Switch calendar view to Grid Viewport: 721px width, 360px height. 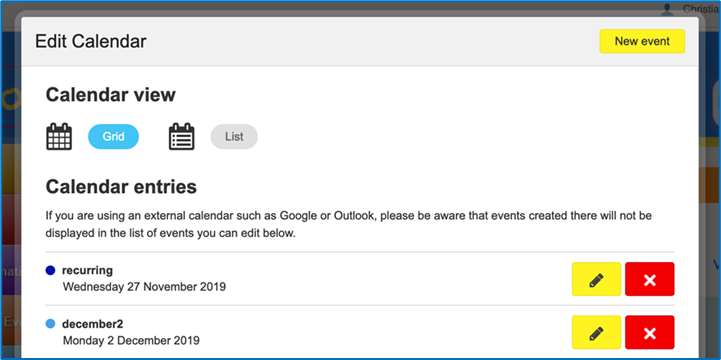[x=113, y=137]
